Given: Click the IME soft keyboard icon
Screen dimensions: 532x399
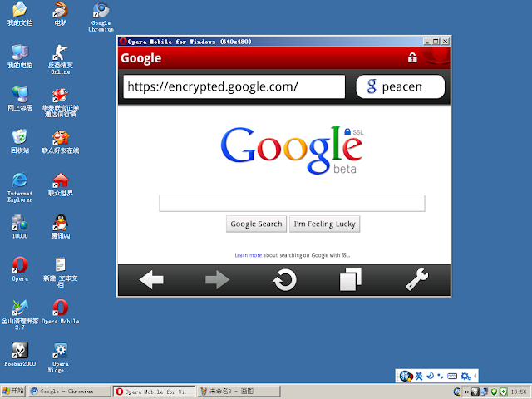Looking at the screenshot, I should [452, 376].
